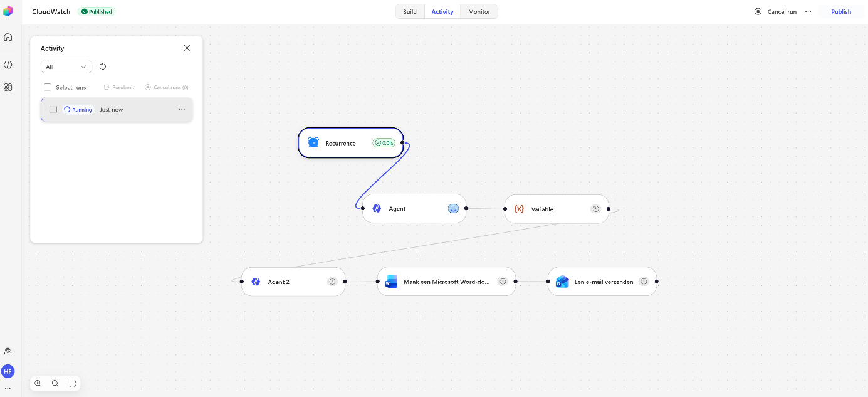
Task: Open the bot icon near bottom of sidebar
Action: 8,351
